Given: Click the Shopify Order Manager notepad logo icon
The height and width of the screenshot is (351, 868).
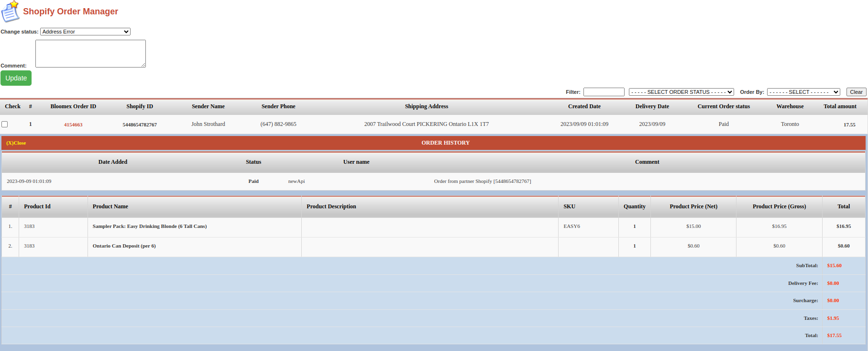Looking at the screenshot, I should pyautogui.click(x=11, y=11).
